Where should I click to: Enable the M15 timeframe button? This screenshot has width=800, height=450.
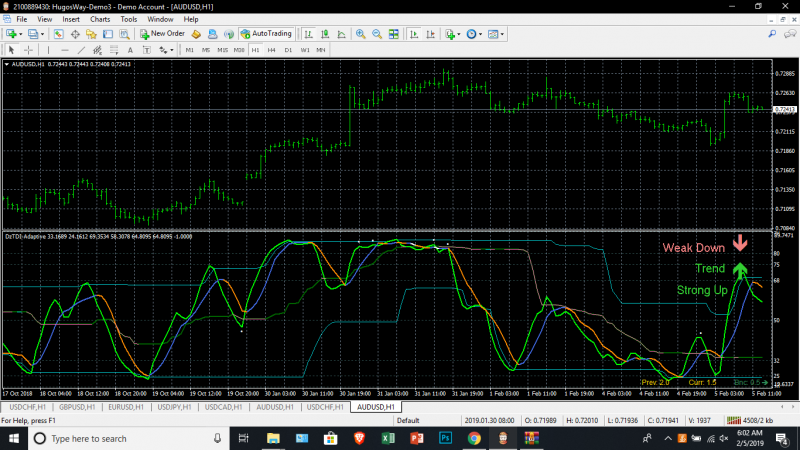pyautogui.click(x=222, y=49)
